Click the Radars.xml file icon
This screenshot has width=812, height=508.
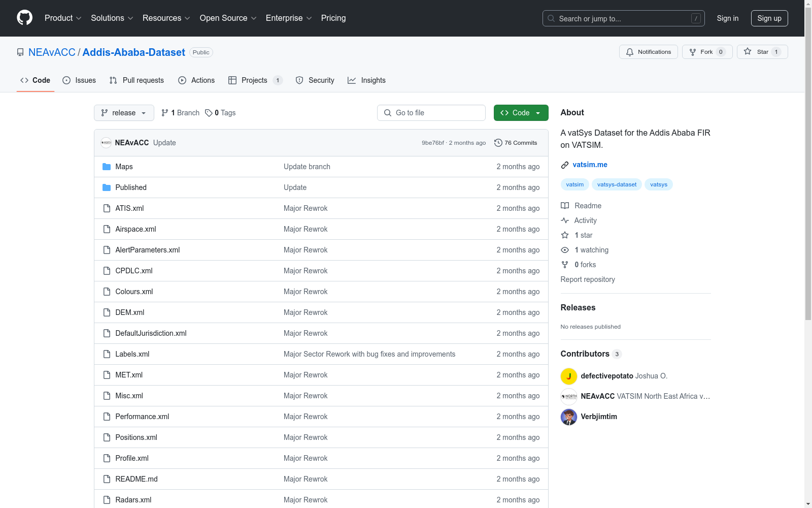(x=107, y=500)
